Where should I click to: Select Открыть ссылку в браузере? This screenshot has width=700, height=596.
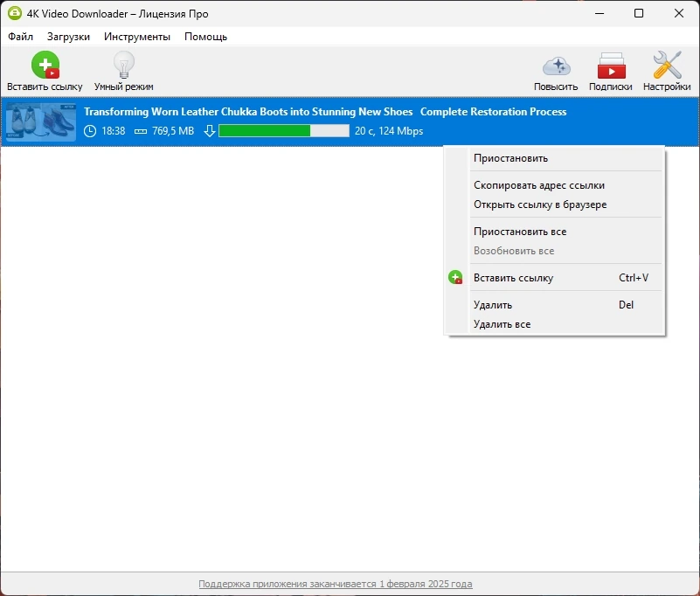(x=554, y=204)
